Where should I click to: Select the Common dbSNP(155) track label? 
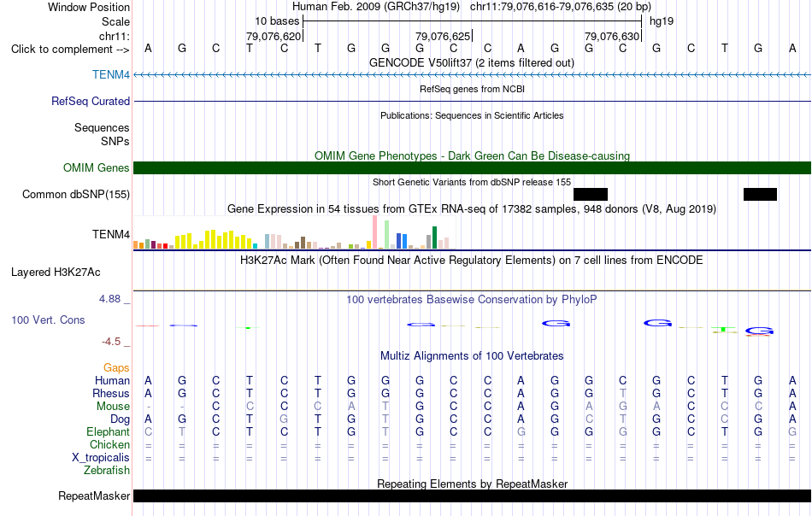coord(75,194)
